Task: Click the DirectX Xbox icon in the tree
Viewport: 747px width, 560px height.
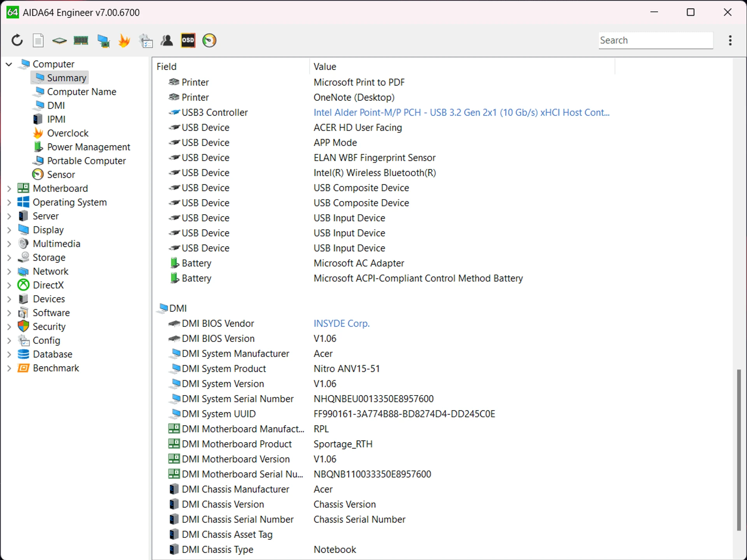Action: pyautogui.click(x=23, y=285)
